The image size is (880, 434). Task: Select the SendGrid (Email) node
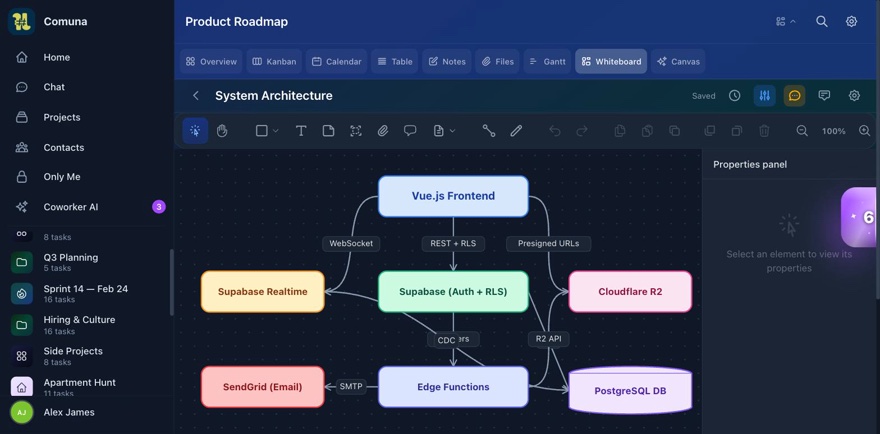tap(263, 387)
